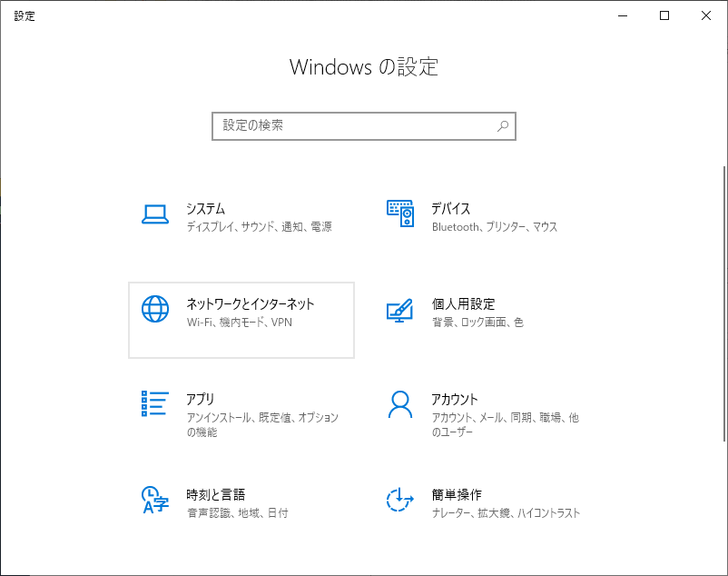Image resolution: width=728 pixels, height=576 pixels.
Task: Open the 時刻と言語 clock and letter icon
Action: pyautogui.click(x=155, y=500)
